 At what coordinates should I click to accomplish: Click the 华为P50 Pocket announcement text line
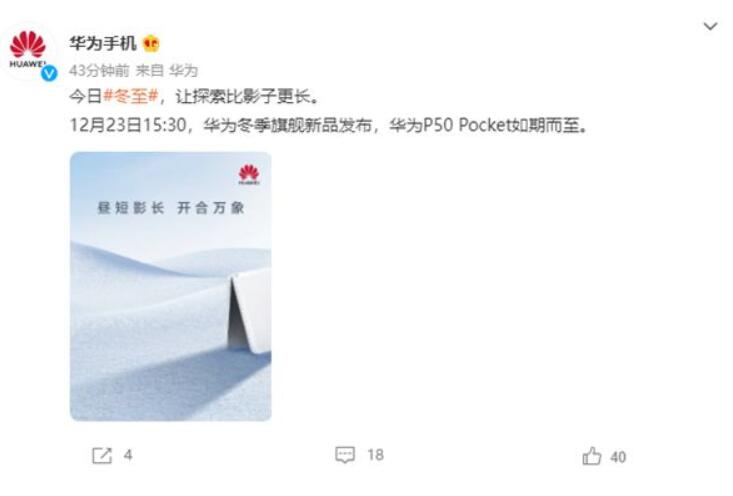(328, 125)
